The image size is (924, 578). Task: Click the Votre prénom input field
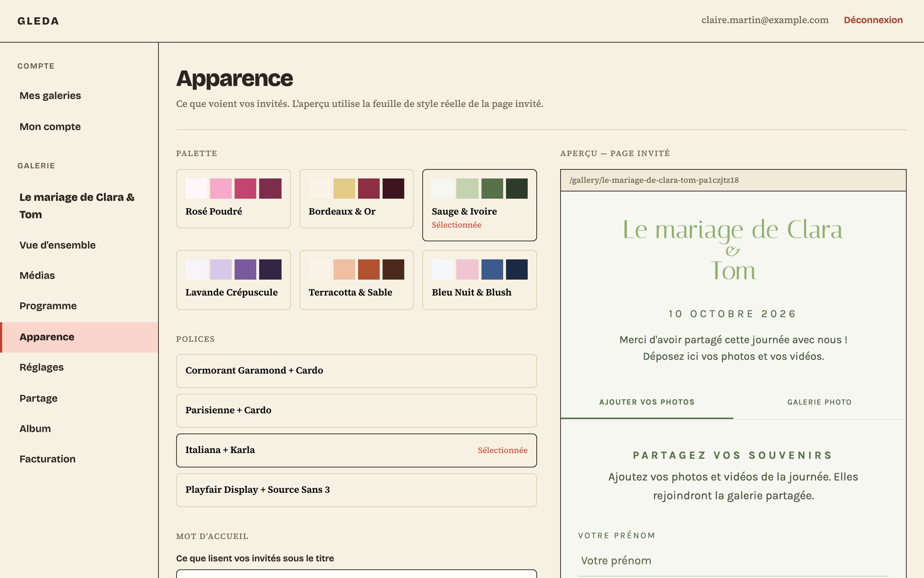(733, 561)
